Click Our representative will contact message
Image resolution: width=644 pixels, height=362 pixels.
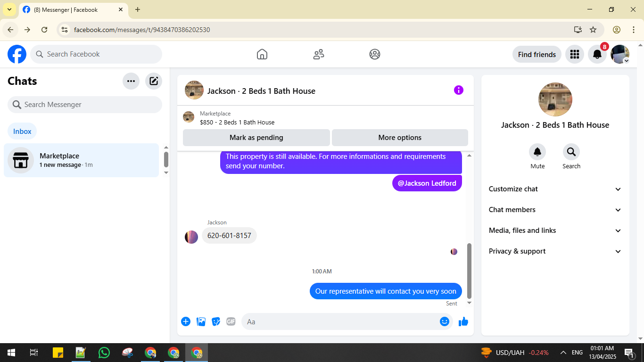(x=386, y=291)
